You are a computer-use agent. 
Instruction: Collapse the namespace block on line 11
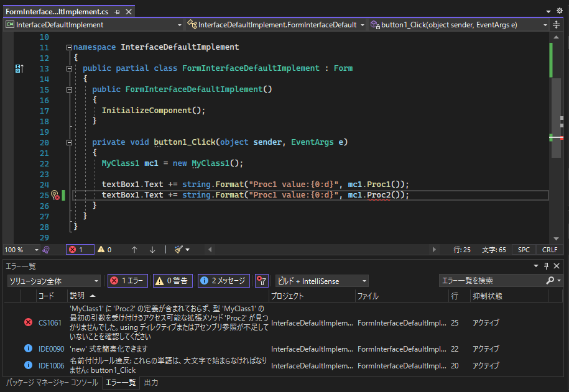69,47
